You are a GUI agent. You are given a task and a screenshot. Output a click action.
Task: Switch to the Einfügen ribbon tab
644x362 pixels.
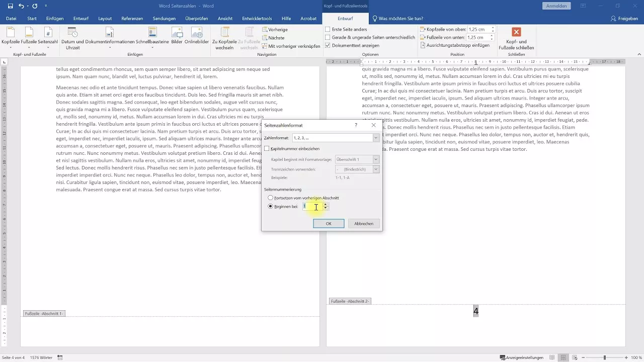pyautogui.click(x=54, y=18)
